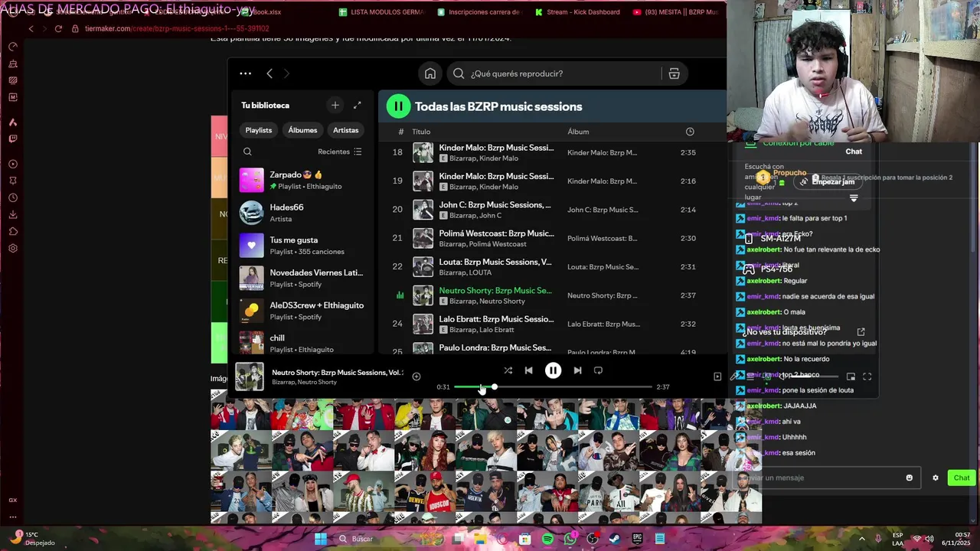Click the plus icon in Tu biblioteca
The image size is (980, 551).
335,105
